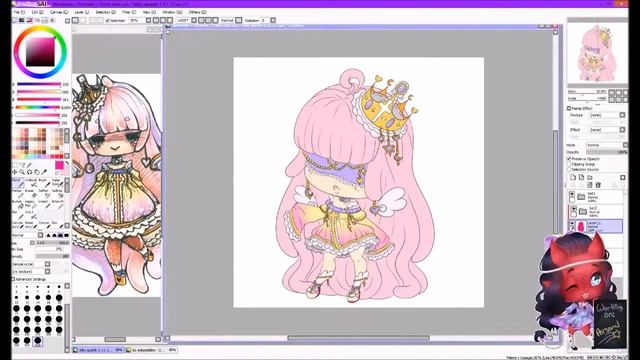The width and height of the screenshot is (640, 360).
Task: Open the simple circle brush shape dropdown
Action: coord(47,264)
